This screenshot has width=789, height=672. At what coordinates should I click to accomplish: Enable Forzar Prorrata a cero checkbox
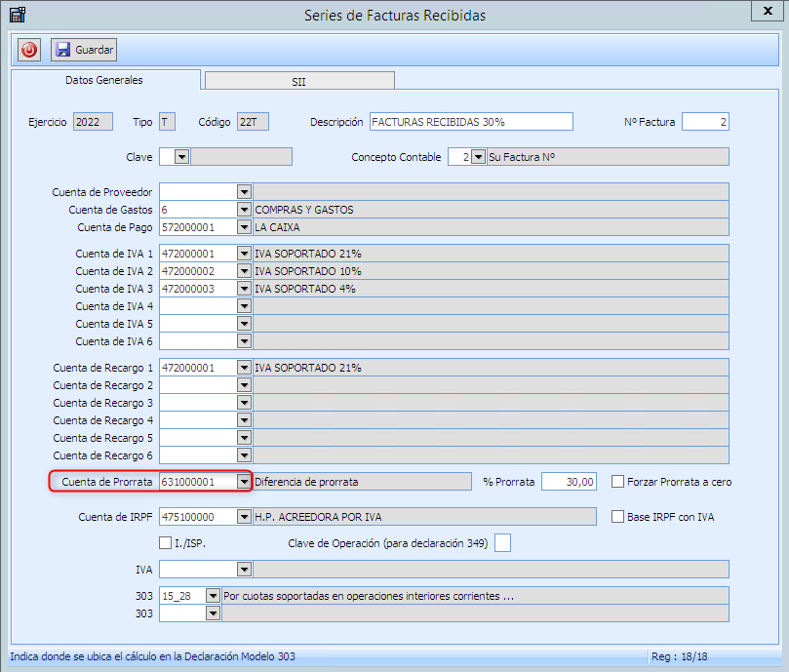(x=618, y=482)
